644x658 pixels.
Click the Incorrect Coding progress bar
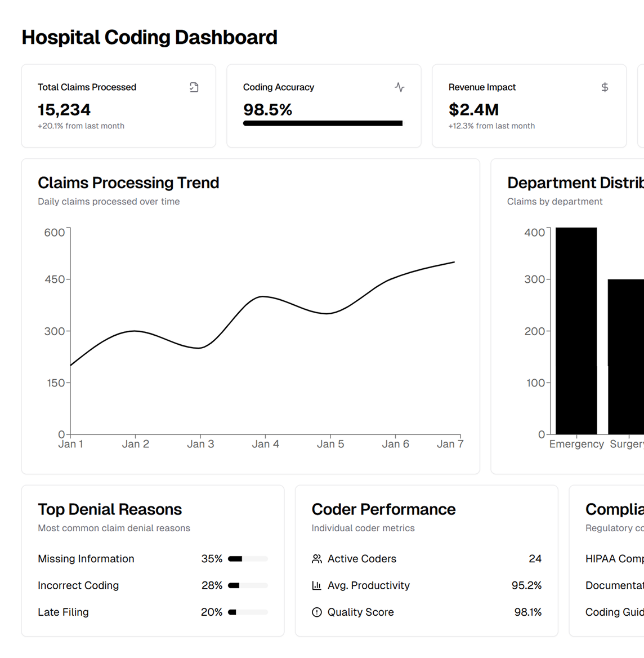pos(248,585)
